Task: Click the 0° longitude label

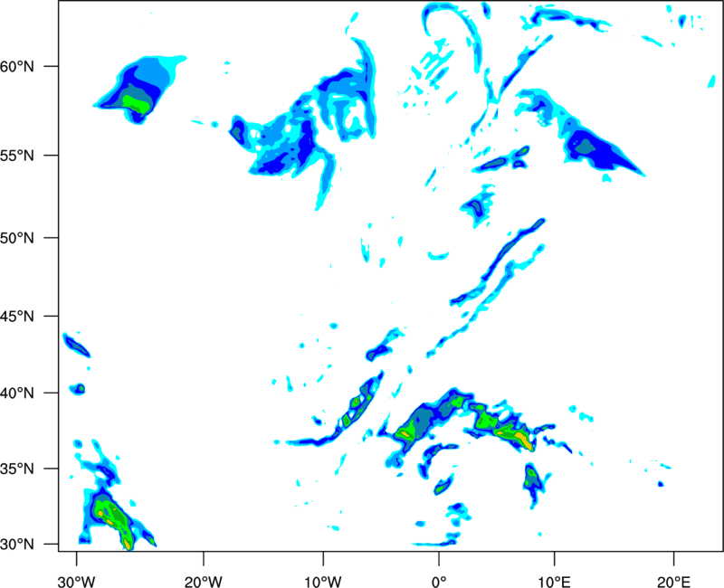Action: (x=439, y=582)
